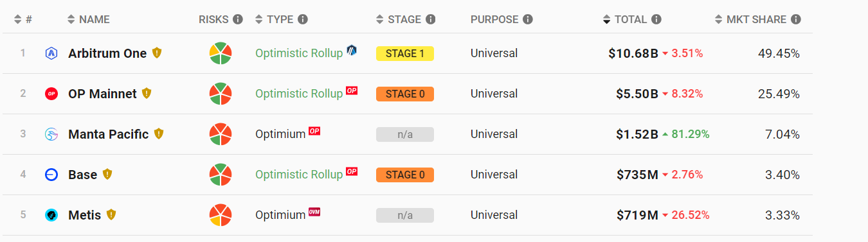Click the Arbitrum stack badge after Optimistic Rollup
The width and height of the screenshot is (868, 242).
tap(352, 50)
